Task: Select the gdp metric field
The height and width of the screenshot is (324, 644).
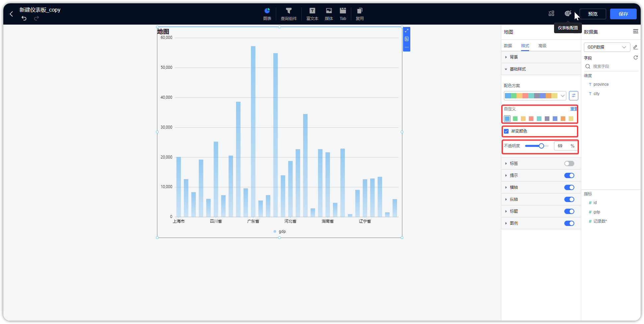Action: tap(597, 212)
